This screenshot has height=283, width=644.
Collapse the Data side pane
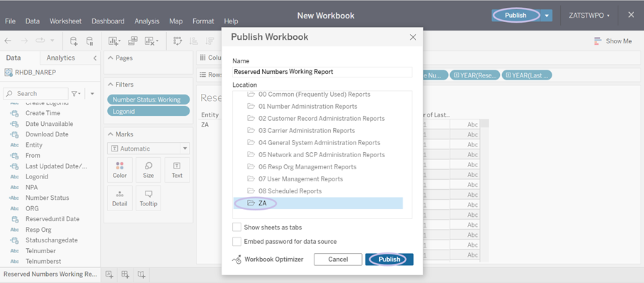(x=95, y=58)
